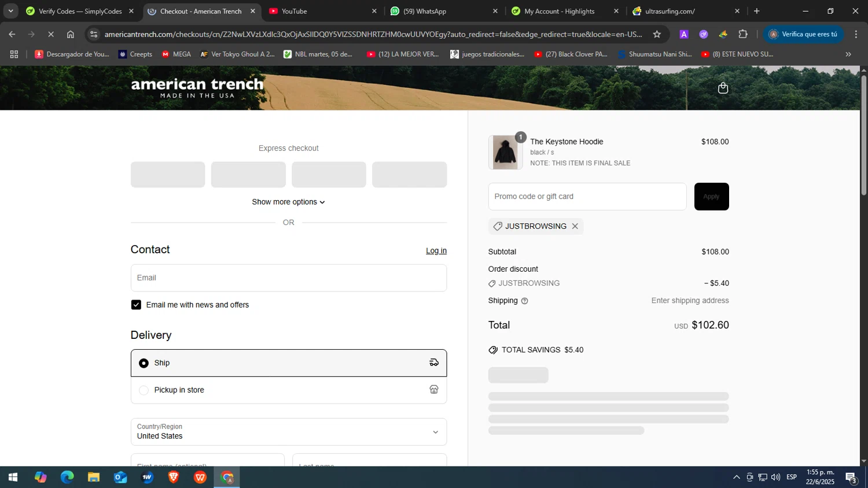This screenshot has width=868, height=488.
Task: Expand Show more options for express checkout
Action: (288, 202)
